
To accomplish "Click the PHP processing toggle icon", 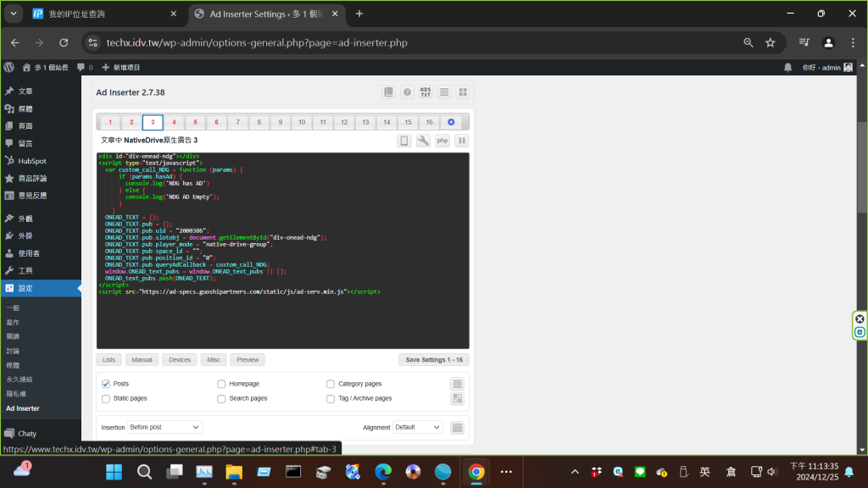I will tap(442, 141).
